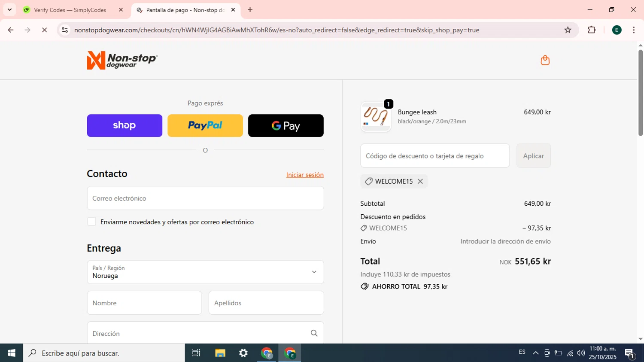Open the Chrome extensions puzzle icon
The image size is (644, 362).
point(592,30)
